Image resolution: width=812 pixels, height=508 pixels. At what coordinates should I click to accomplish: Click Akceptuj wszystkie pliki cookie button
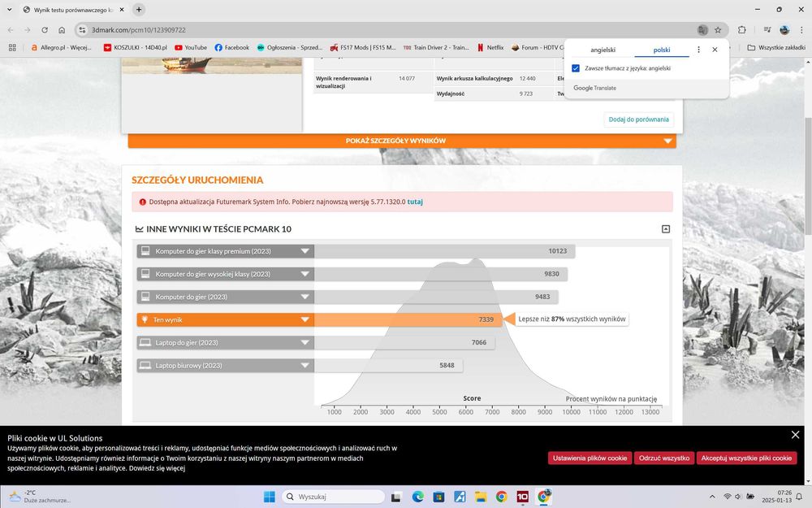[x=746, y=458]
